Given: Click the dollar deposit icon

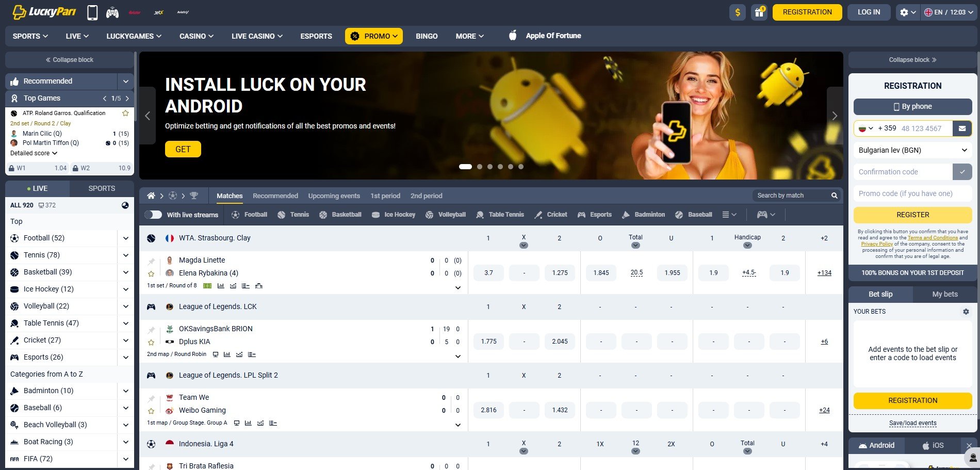Looking at the screenshot, I should click(x=738, y=12).
